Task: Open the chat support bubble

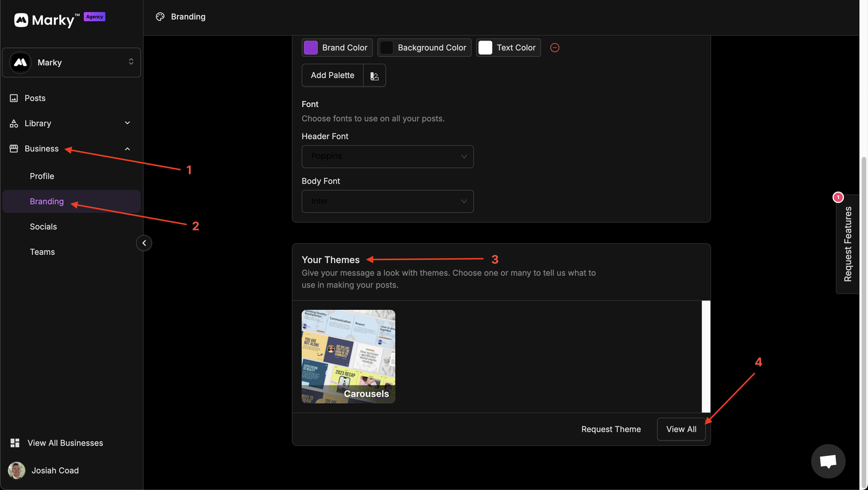Action: coord(828,461)
